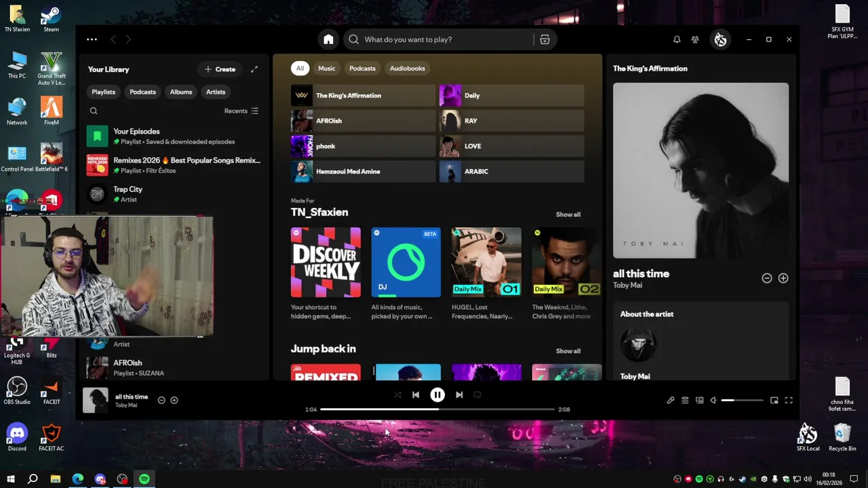This screenshot has height=488, width=868.
Task: Open Discover Weekly cover
Action: point(325,262)
